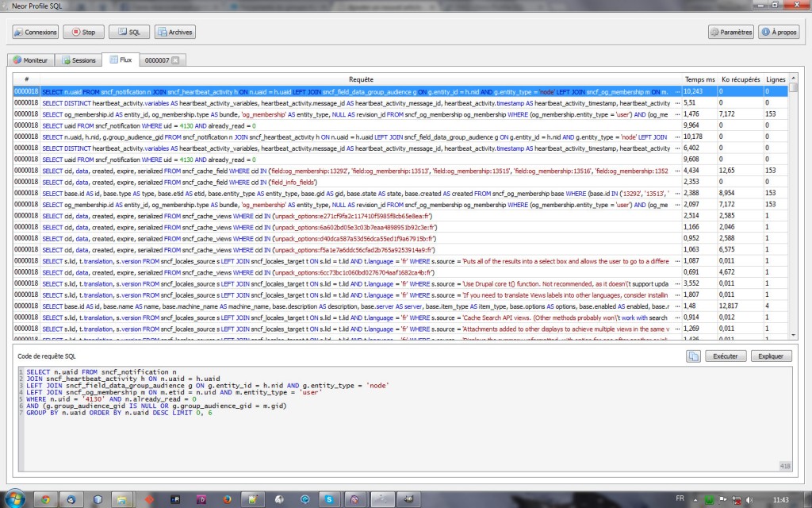Sort by the Ko récupérés column header

[x=741, y=79]
